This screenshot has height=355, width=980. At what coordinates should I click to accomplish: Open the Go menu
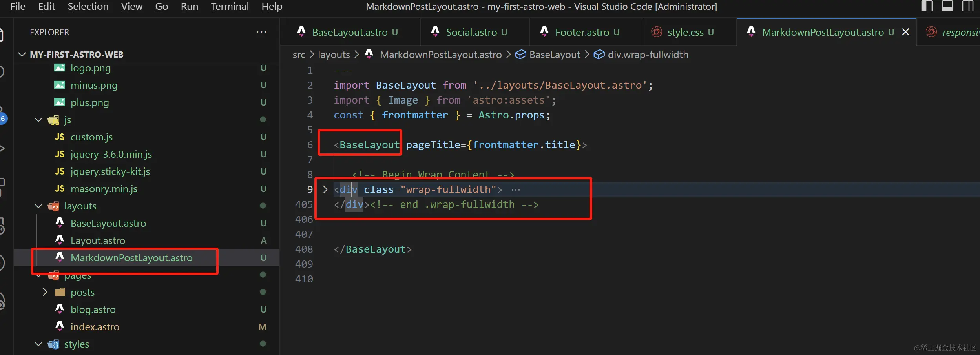click(x=161, y=7)
